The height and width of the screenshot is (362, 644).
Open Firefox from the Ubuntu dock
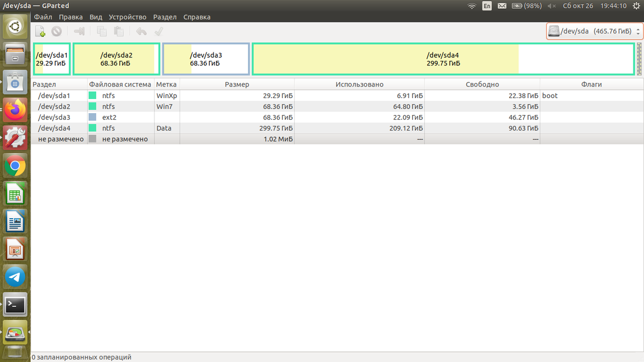pyautogui.click(x=15, y=110)
